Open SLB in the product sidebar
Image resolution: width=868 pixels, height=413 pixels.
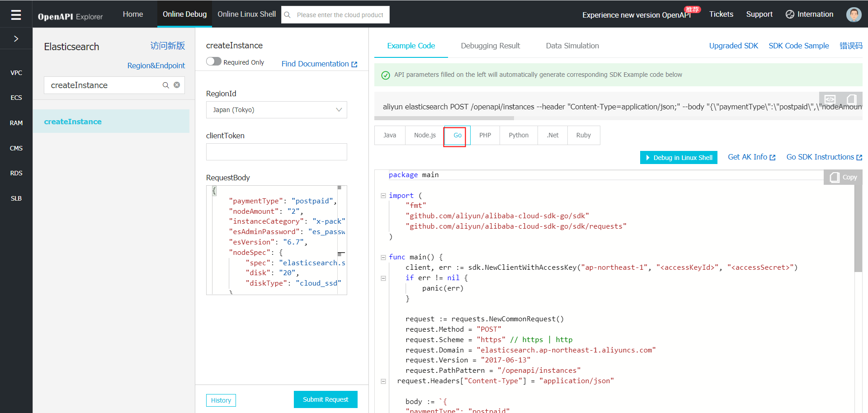pos(16,198)
